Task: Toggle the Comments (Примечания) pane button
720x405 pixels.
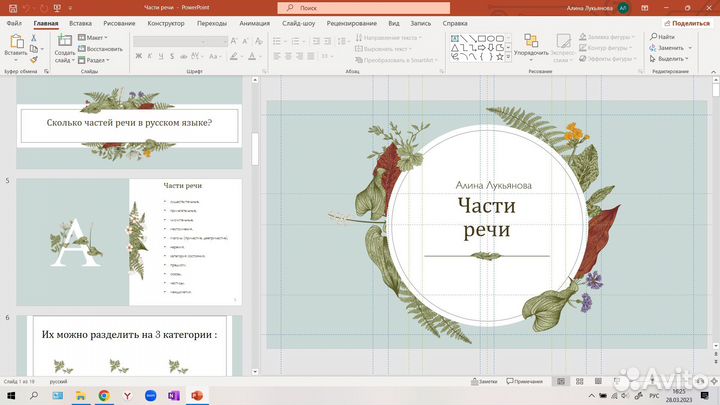Action: [524, 382]
